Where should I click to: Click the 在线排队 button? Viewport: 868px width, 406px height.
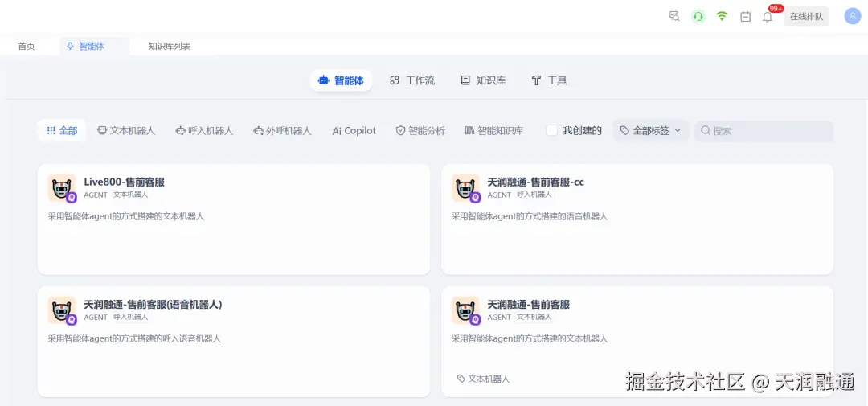tap(807, 17)
